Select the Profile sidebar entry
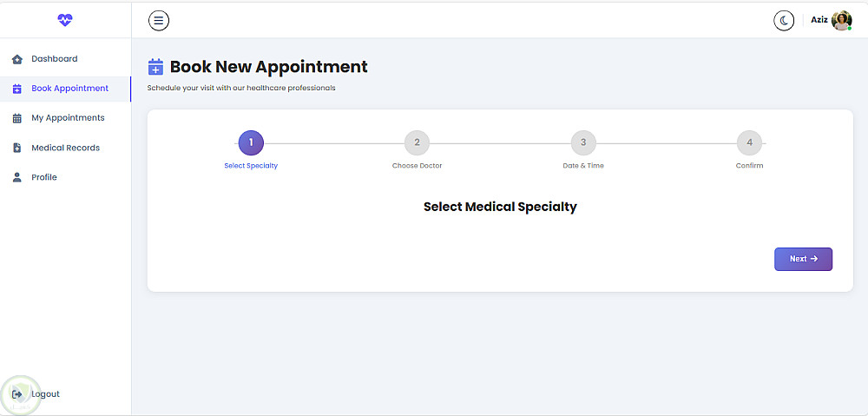Viewport: 868px width, 416px height. [x=44, y=177]
